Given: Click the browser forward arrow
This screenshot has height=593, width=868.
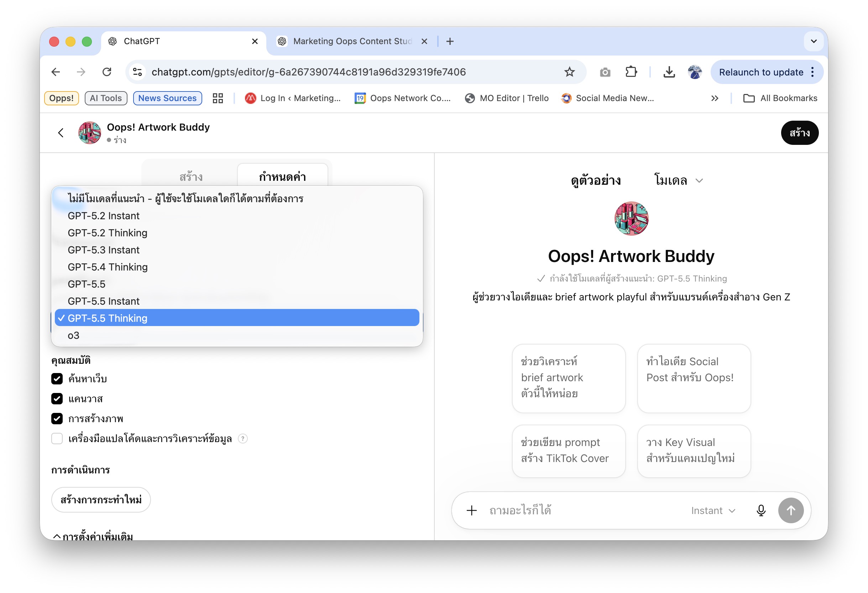Looking at the screenshot, I should coord(81,72).
